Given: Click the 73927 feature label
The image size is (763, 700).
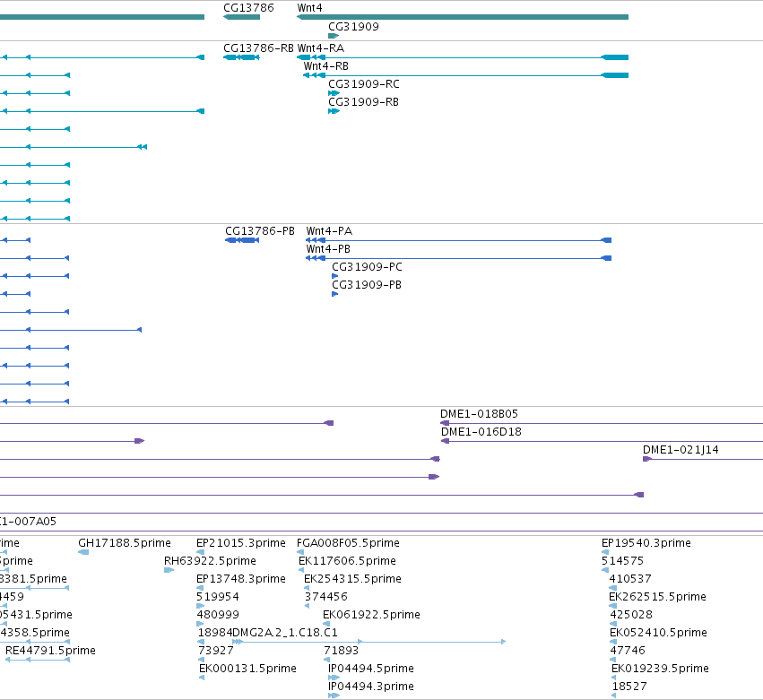Looking at the screenshot, I should (x=215, y=651).
